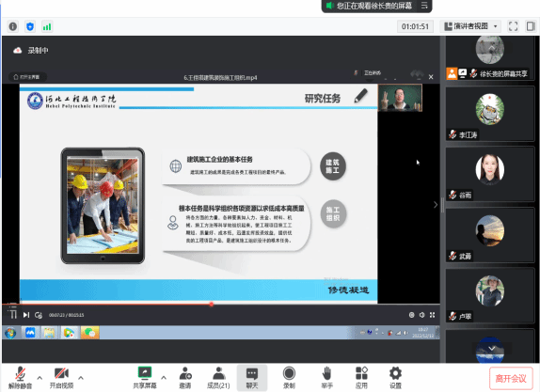540x392 pixels.
Task: Open the 应用 apps menu
Action: point(361,378)
